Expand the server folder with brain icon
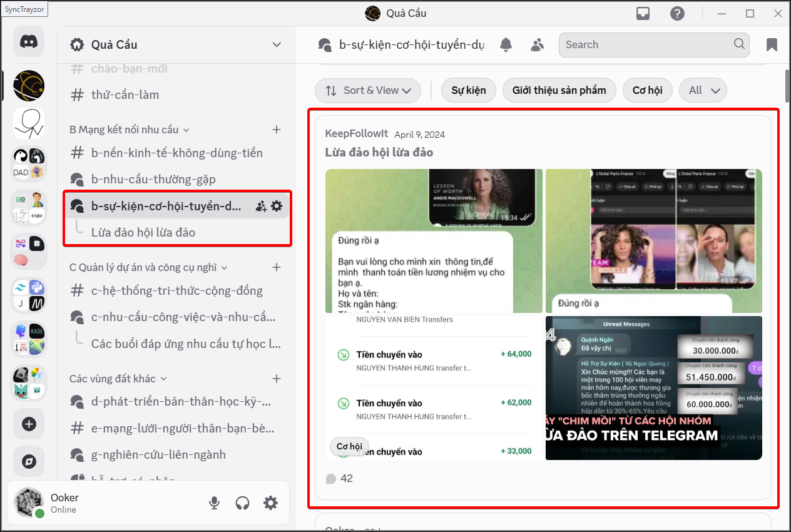 tap(29, 251)
